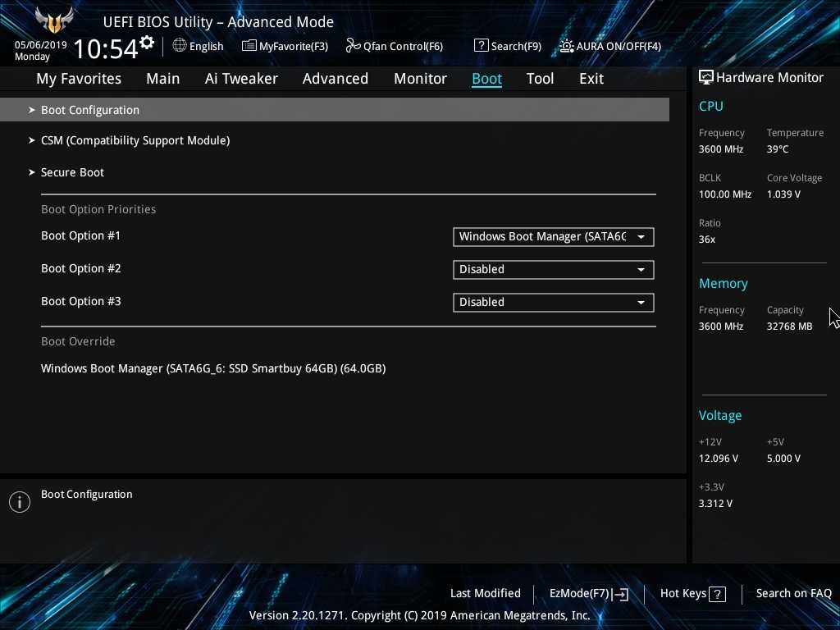The image size is (840, 630).
Task: Expand the Boot Configuration submenu
Action: pyautogui.click(x=90, y=110)
